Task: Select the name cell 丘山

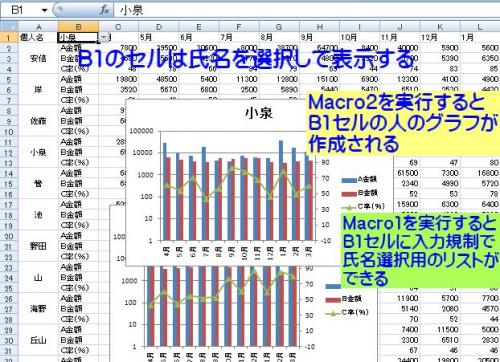Action: [x=38, y=340]
